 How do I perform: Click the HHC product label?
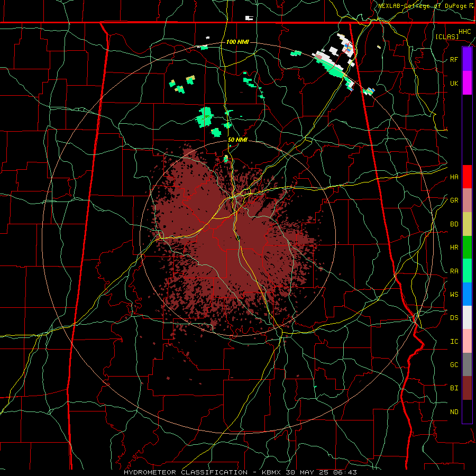pyautogui.click(x=464, y=32)
